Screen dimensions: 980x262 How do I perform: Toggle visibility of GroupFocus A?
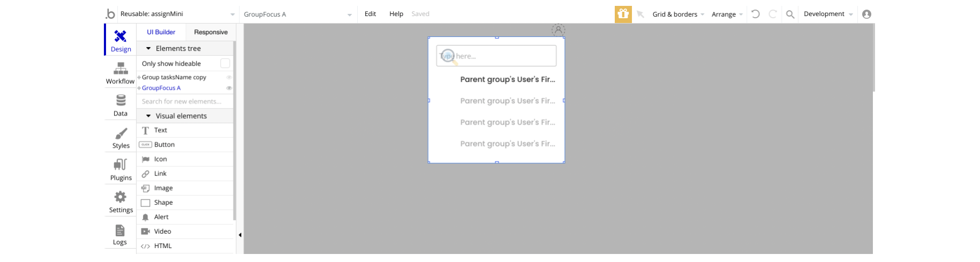229,88
